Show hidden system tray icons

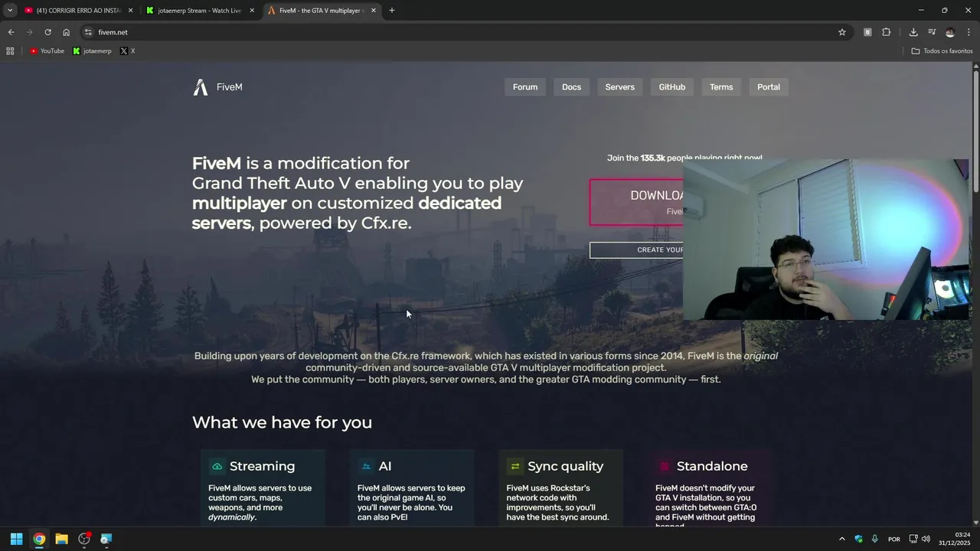click(x=842, y=539)
